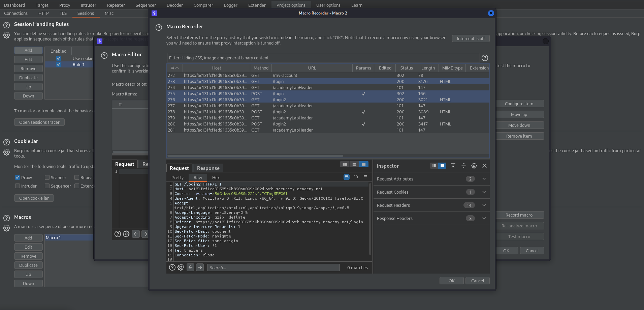Click Configure item in Macro Editor
The image size is (644, 310).
pos(519,104)
